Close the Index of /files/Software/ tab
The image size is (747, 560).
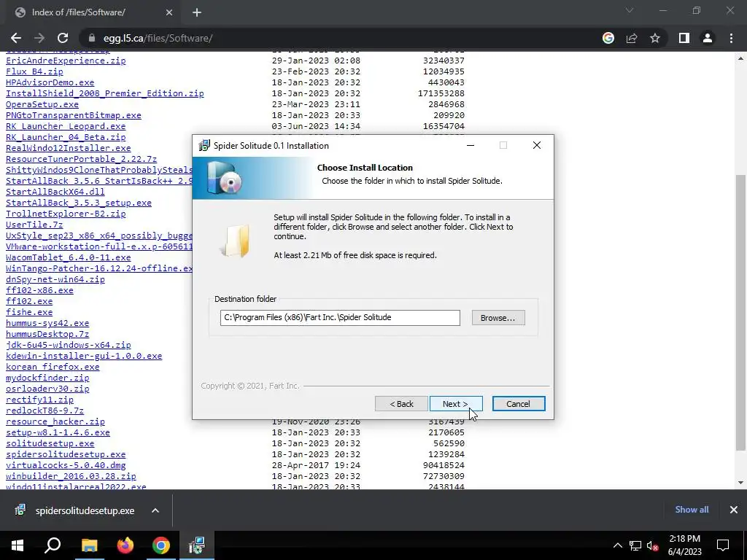169,12
